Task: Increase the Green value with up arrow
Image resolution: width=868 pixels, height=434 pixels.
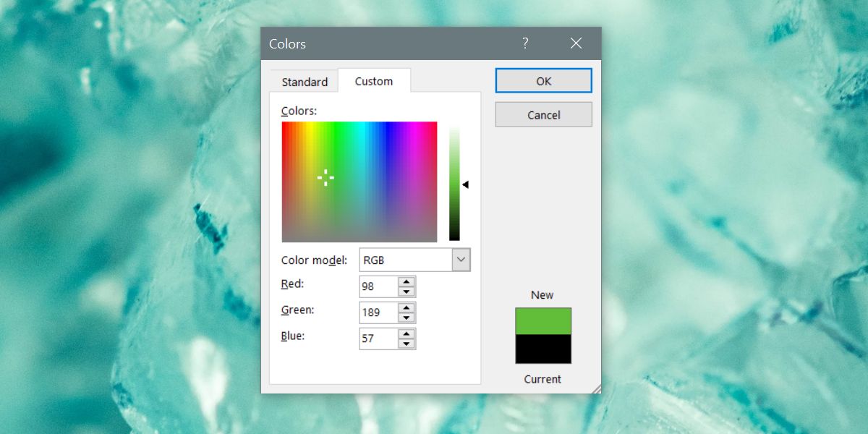Action: [x=407, y=308]
